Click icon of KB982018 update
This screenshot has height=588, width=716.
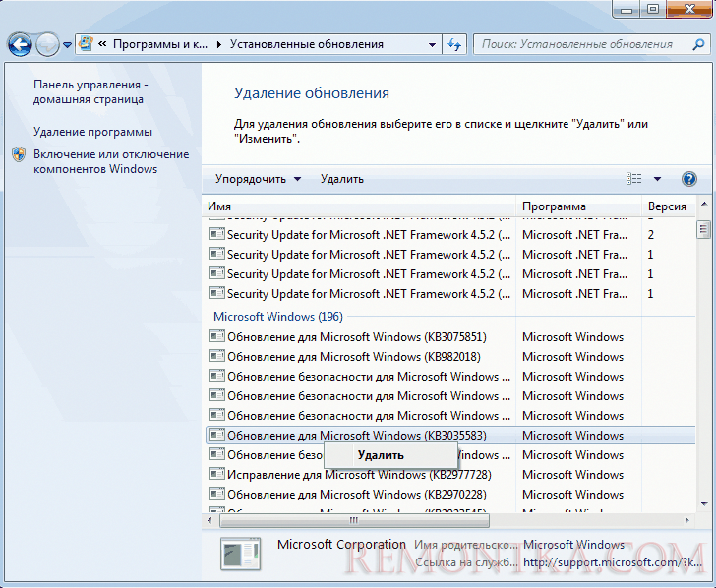point(217,356)
